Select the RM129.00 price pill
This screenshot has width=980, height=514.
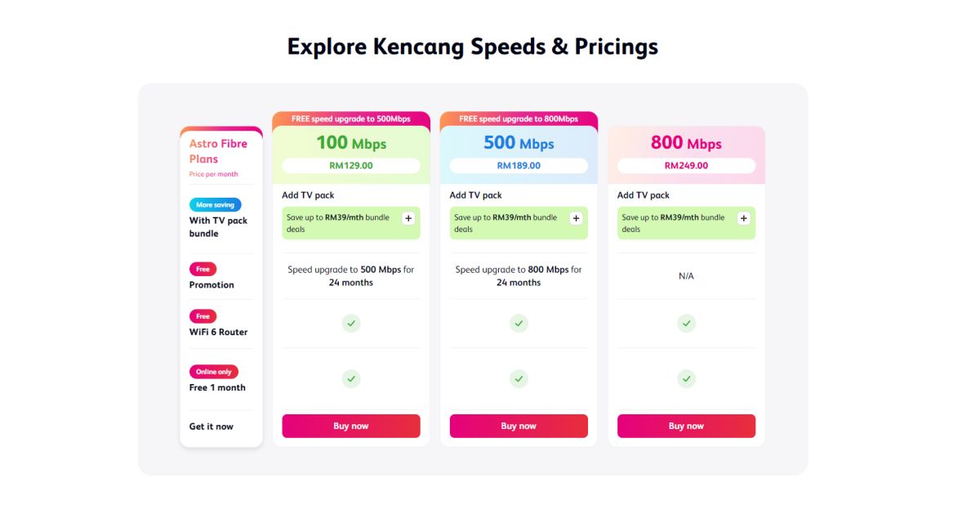click(x=351, y=166)
